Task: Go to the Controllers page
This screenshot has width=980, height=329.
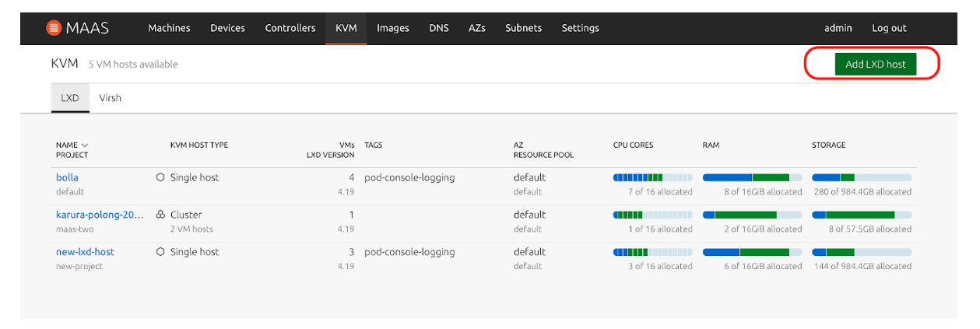Action: tap(290, 28)
